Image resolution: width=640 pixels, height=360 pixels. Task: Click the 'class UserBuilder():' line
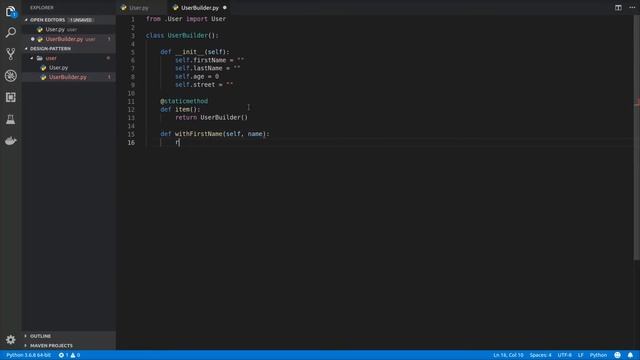click(x=182, y=36)
